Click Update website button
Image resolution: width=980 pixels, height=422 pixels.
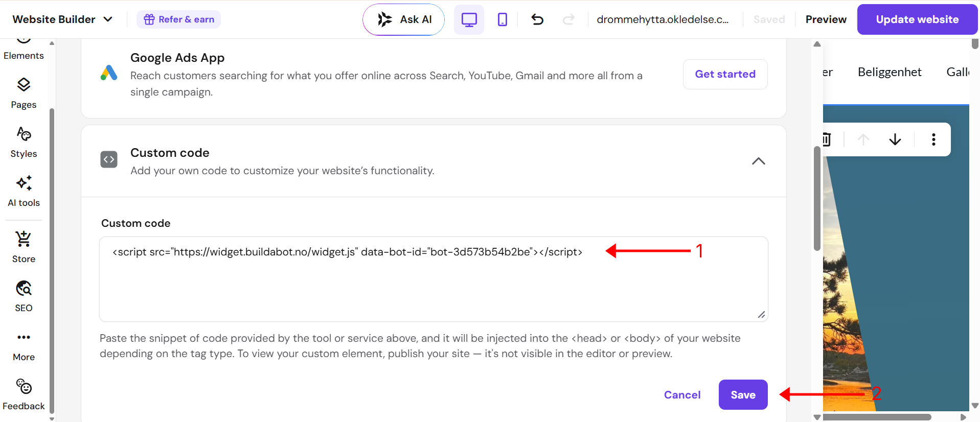tap(917, 19)
